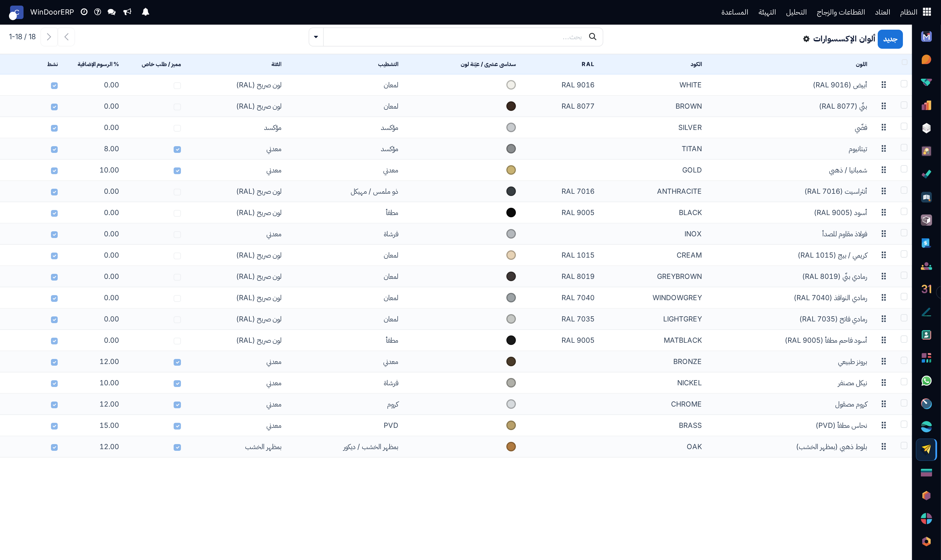This screenshot has height=560, width=941.
Task: Toggle the special-order checkbox for BROWN
Action: (x=177, y=107)
